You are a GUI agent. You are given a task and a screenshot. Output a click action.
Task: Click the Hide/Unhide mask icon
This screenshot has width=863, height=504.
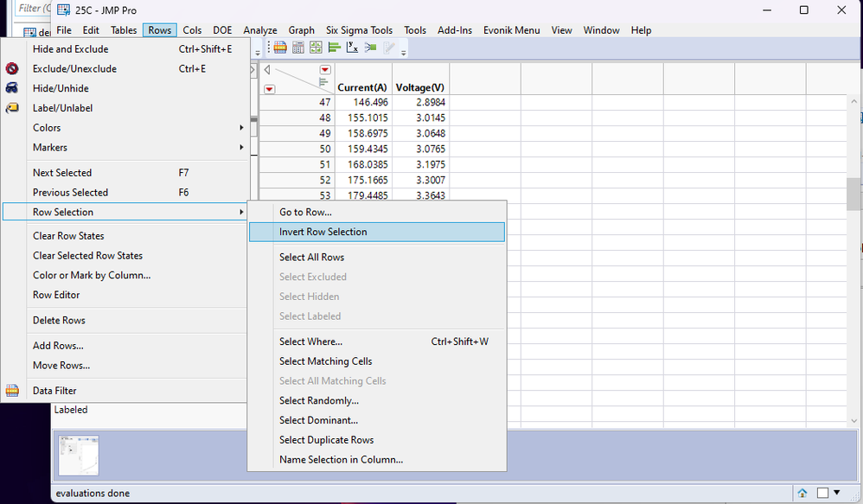(x=12, y=88)
